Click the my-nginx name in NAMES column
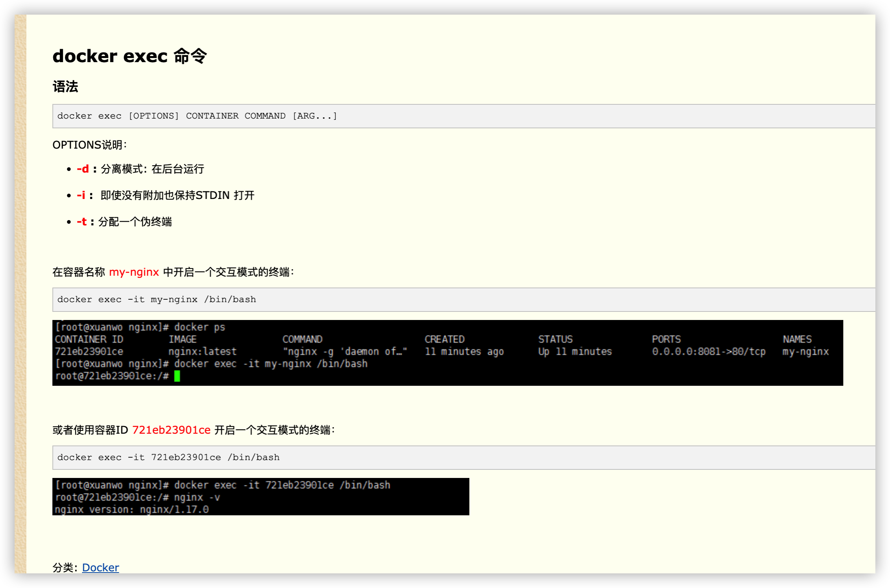 pyautogui.click(x=806, y=351)
